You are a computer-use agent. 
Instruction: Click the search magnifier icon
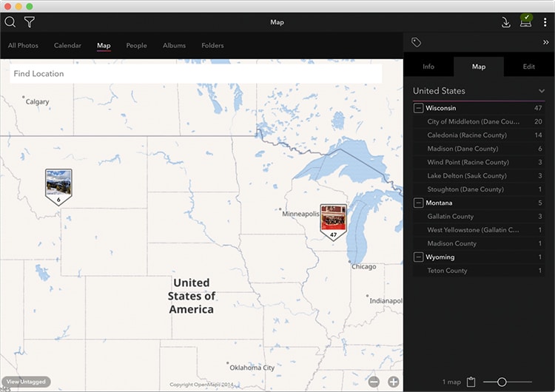click(x=10, y=22)
